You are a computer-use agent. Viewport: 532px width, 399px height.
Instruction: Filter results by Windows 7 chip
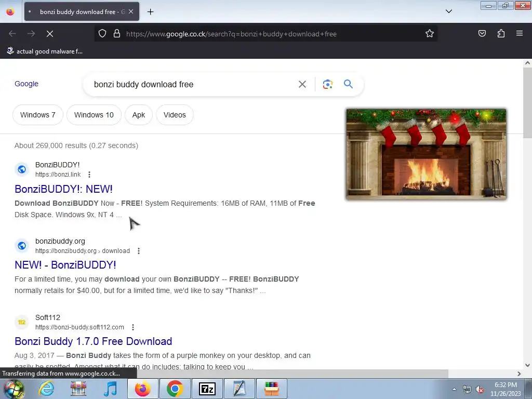pyautogui.click(x=37, y=115)
